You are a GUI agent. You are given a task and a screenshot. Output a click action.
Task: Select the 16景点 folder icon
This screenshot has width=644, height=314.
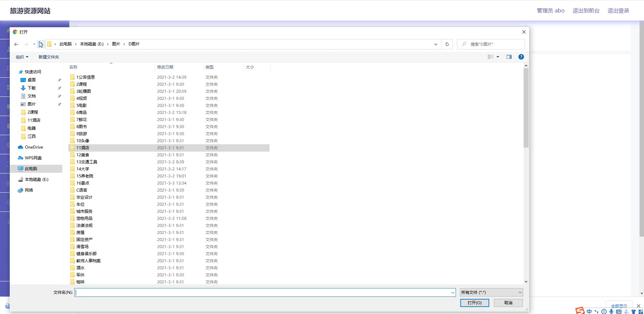(x=72, y=183)
